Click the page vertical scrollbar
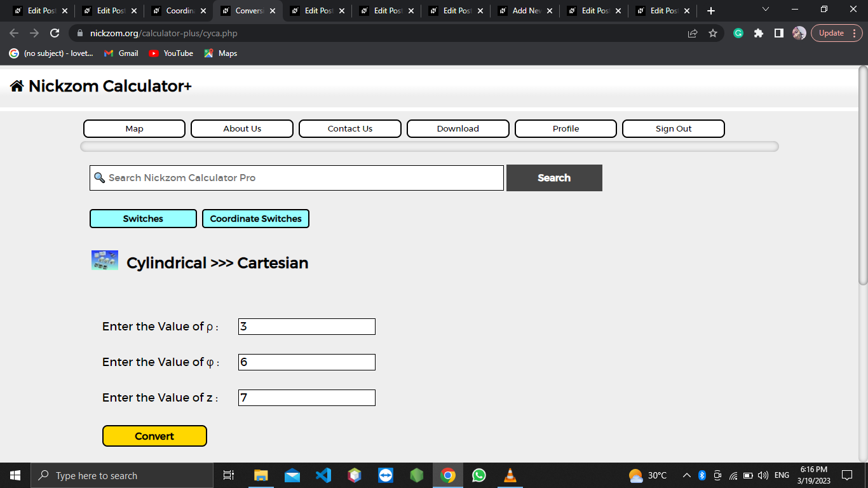Viewport: 868px width, 488px height. (863, 175)
